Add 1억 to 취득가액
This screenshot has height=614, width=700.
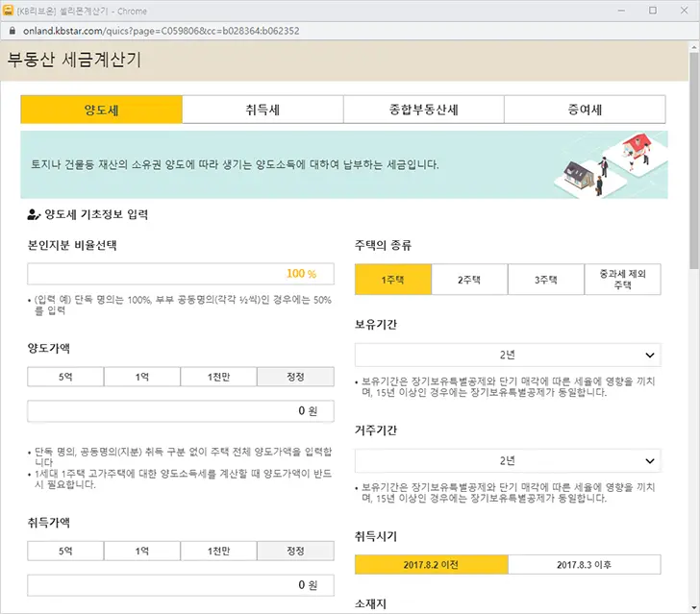142,552
